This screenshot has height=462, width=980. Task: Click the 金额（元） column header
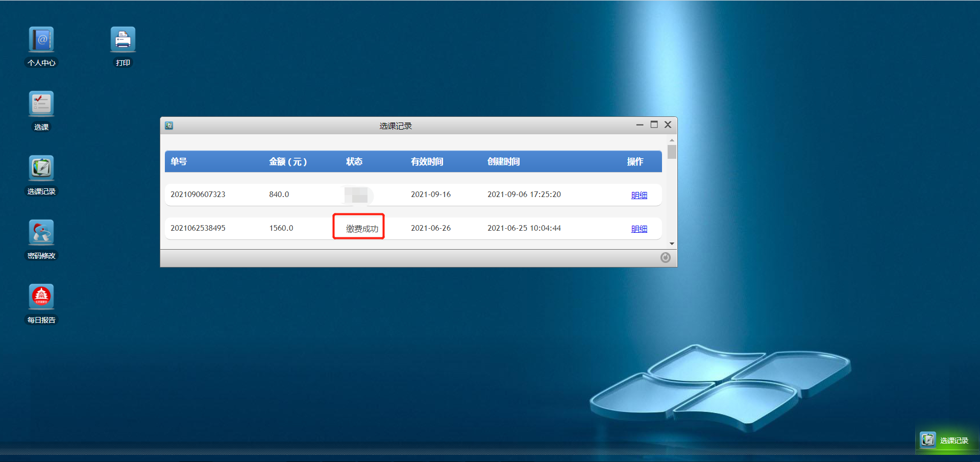point(288,162)
